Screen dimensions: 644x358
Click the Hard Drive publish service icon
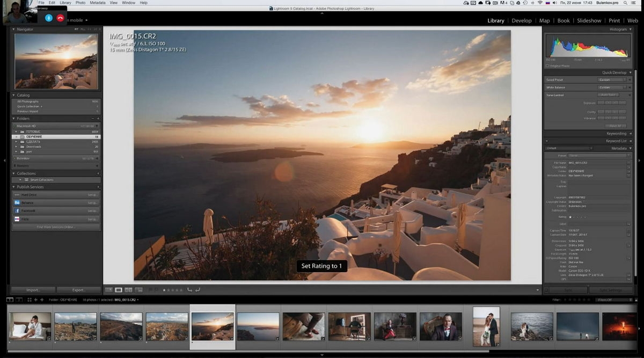[x=17, y=195]
